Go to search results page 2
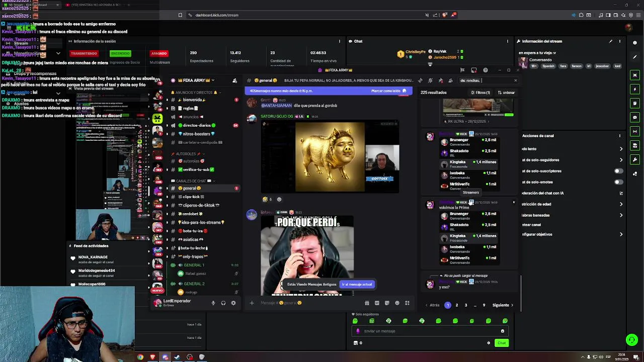Screen dimensions: 644x362 click(457, 305)
